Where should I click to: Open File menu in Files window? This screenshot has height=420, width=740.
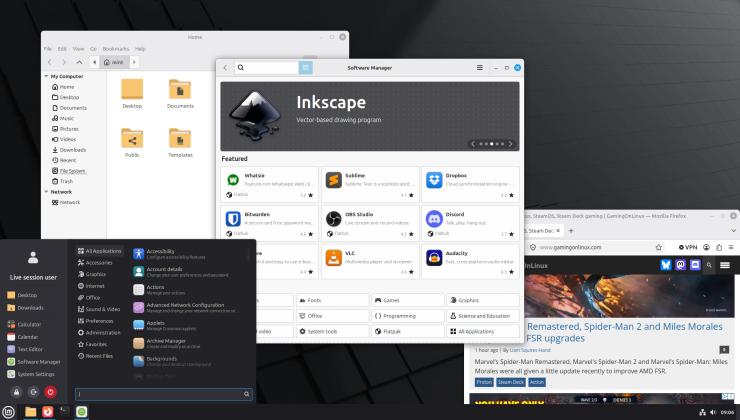[x=48, y=49]
